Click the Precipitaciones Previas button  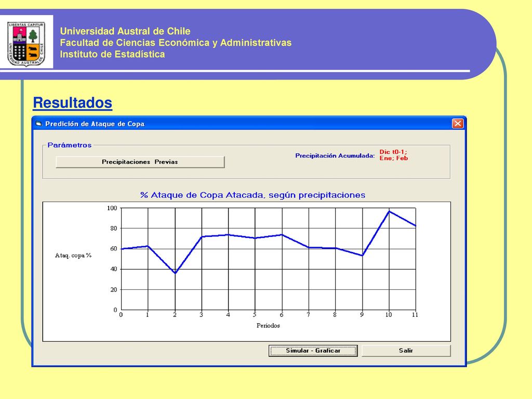[x=140, y=162]
